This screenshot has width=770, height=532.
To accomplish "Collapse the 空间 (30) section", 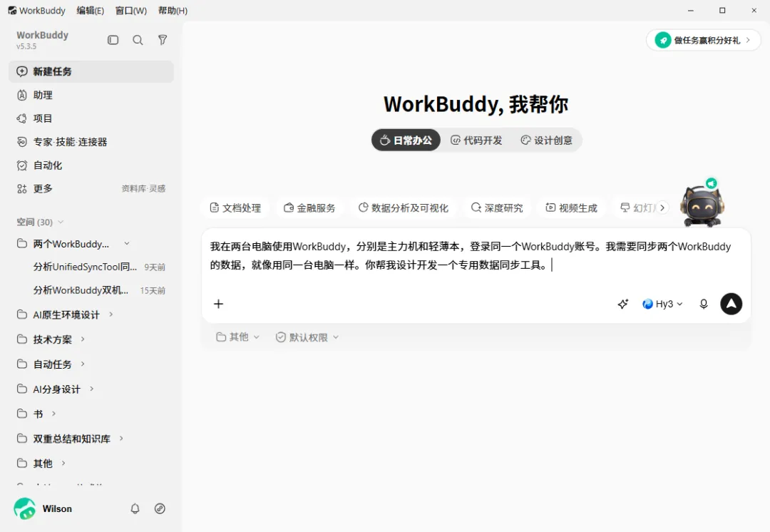I will tap(40, 222).
